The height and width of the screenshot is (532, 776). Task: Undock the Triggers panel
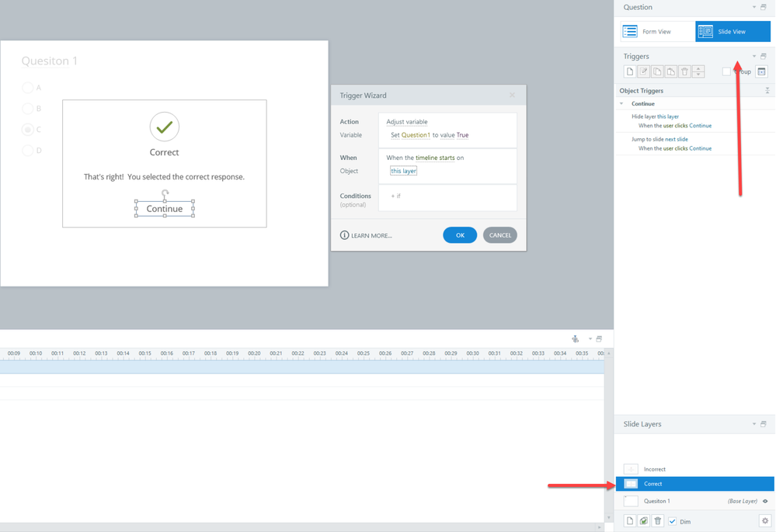pyautogui.click(x=763, y=56)
